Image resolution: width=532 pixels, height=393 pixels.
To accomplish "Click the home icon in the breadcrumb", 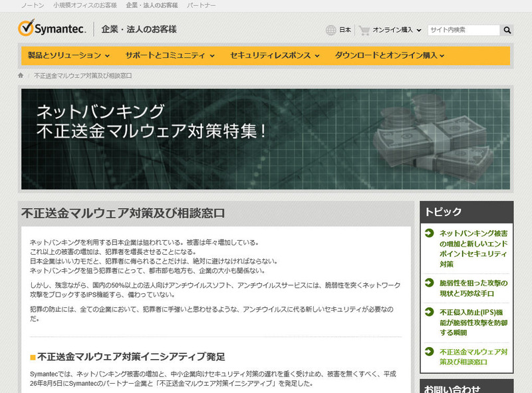I will (x=21, y=75).
